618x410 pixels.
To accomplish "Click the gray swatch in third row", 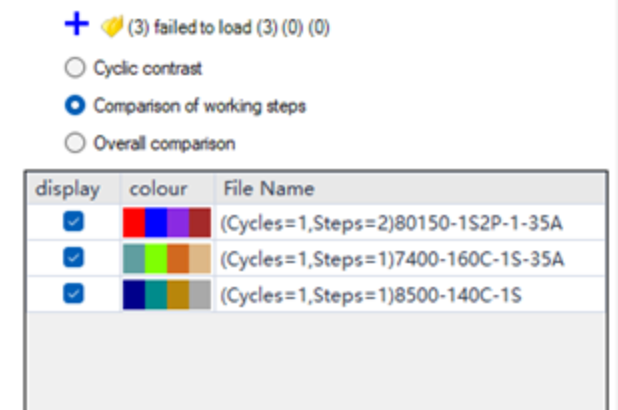I will tap(200, 295).
